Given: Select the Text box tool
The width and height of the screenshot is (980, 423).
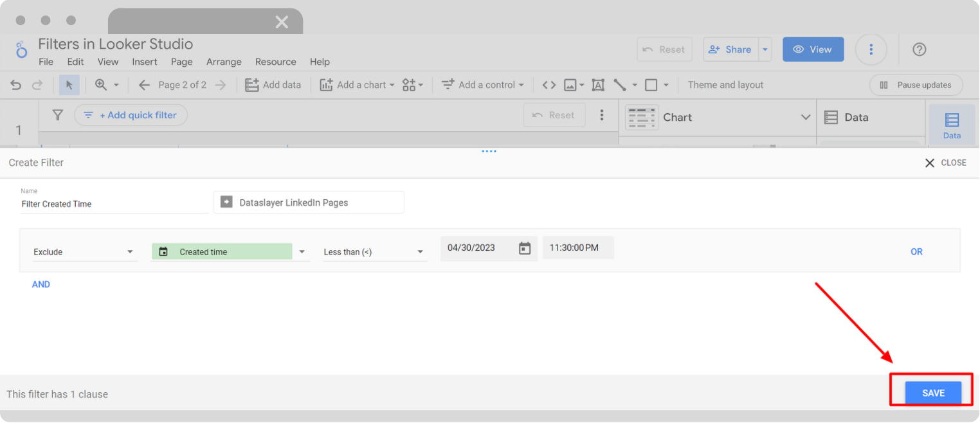Looking at the screenshot, I should pos(598,84).
